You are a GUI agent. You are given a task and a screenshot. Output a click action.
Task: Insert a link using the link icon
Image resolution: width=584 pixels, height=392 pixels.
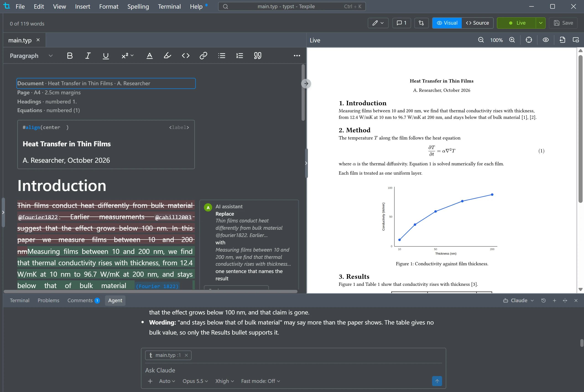pyautogui.click(x=203, y=56)
